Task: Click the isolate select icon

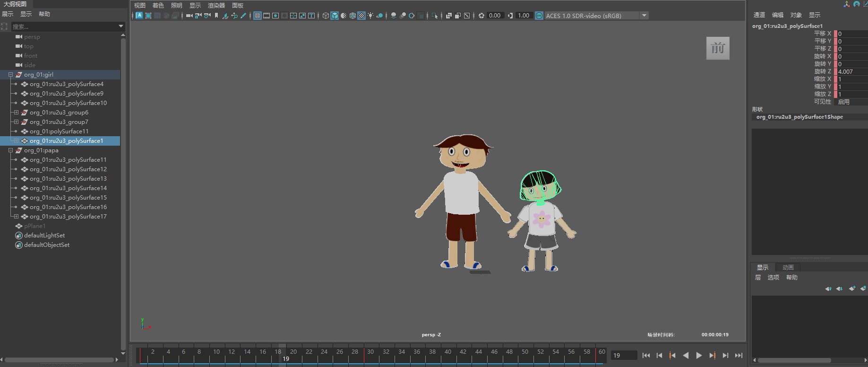Action: [x=435, y=16]
